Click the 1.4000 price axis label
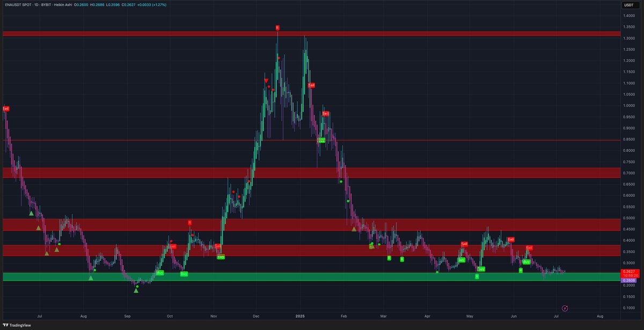This screenshot has width=644, height=330. click(x=629, y=16)
